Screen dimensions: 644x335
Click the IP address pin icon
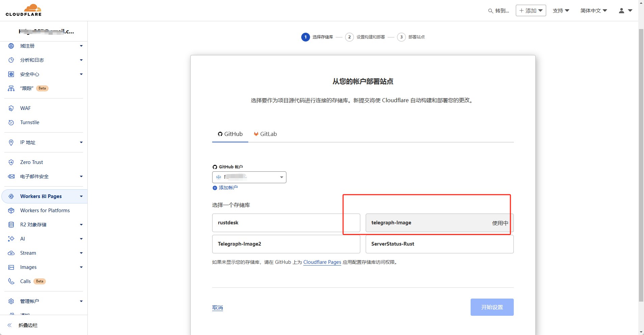(11, 142)
